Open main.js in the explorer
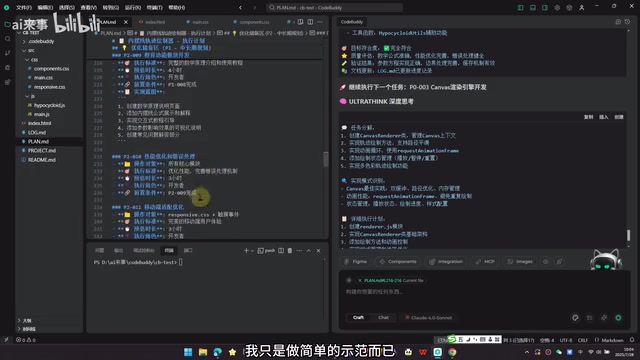 coord(41,114)
